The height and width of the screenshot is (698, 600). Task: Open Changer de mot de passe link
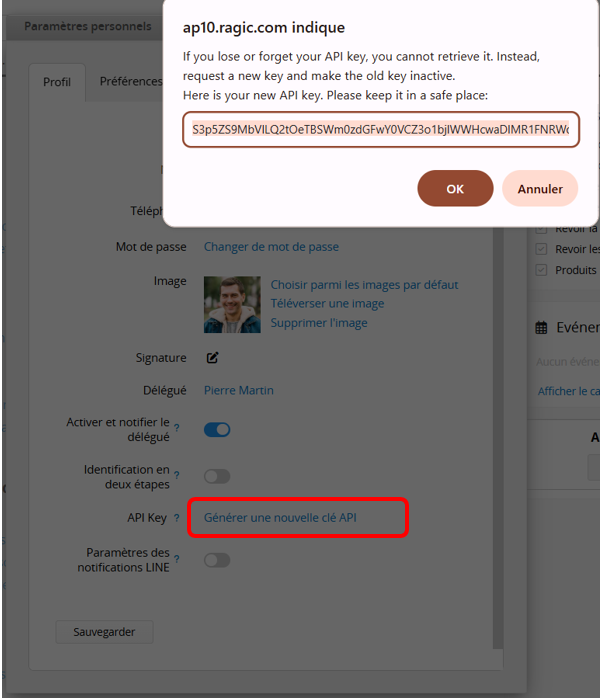coord(271,247)
